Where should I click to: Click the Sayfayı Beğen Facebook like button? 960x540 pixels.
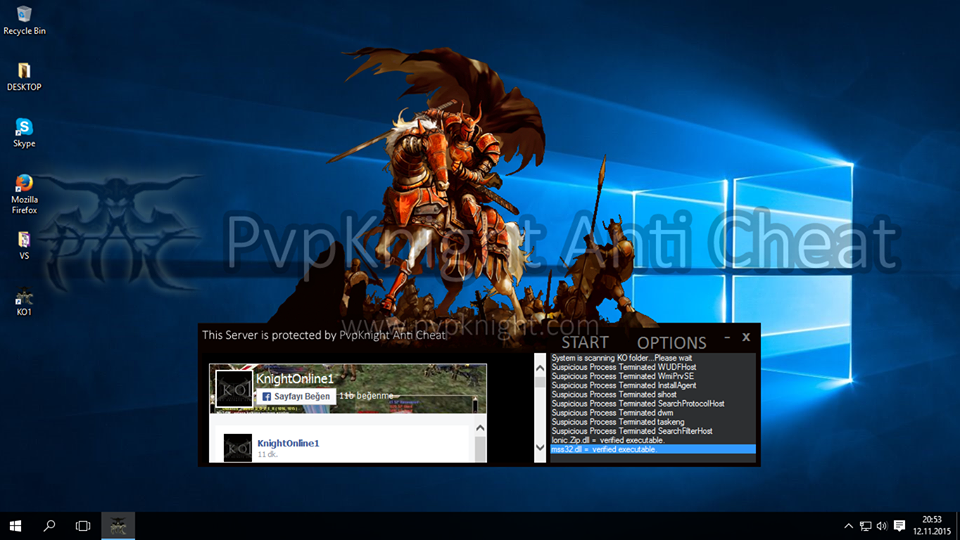pos(295,396)
